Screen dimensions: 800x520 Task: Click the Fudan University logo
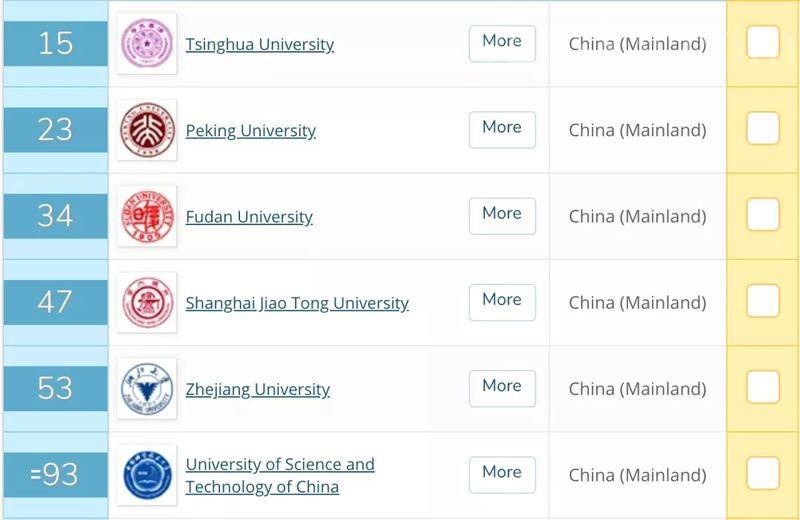(147, 216)
